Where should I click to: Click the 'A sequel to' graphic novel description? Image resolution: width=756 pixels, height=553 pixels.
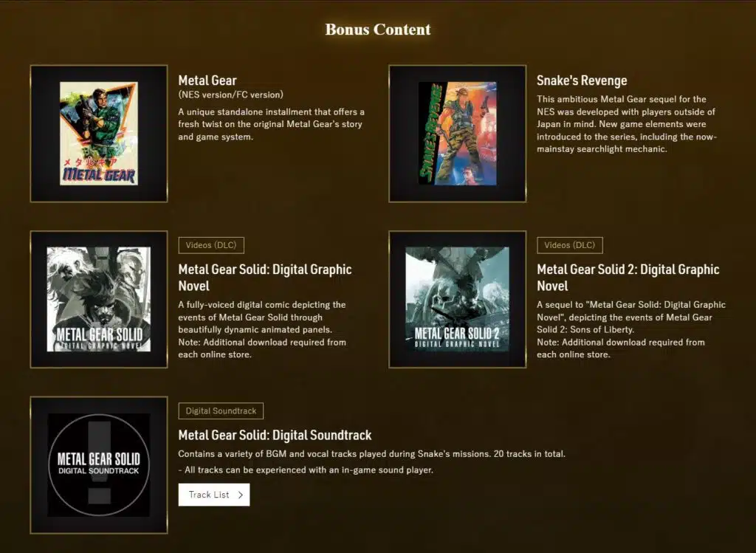(x=631, y=330)
